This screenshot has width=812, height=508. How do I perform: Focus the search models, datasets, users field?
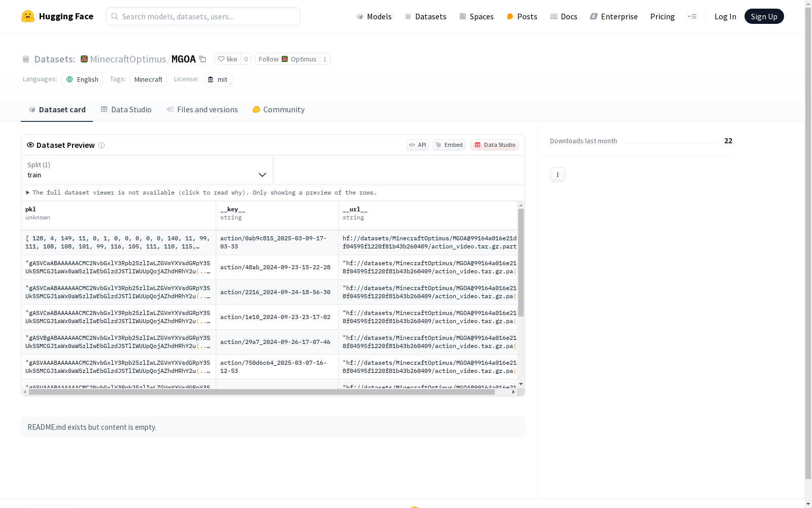click(203, 16)
